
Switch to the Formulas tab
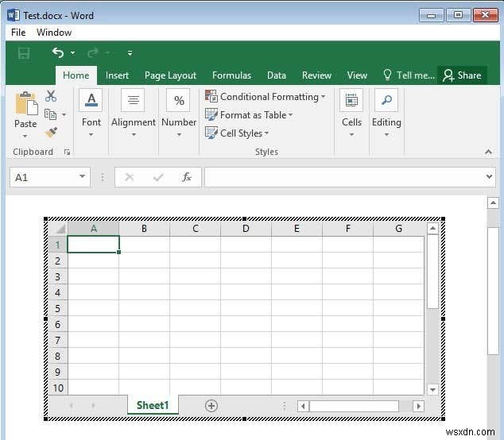pyautogui.click(x=231, y=75)
